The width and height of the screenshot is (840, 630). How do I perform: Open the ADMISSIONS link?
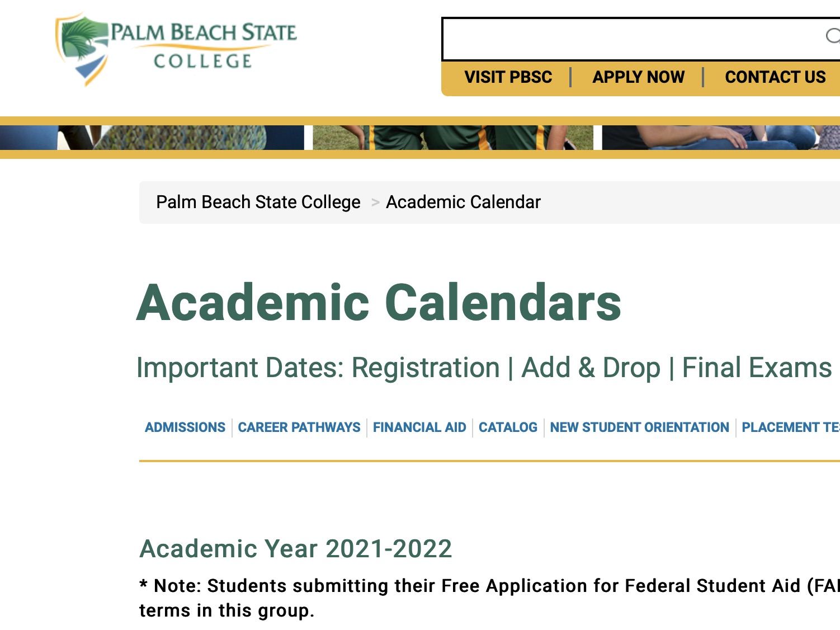coord(185,427)
